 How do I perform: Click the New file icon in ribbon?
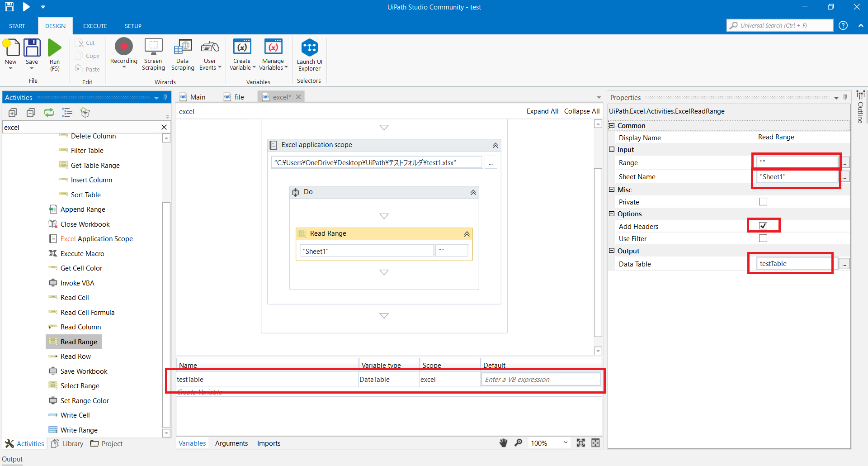[11, 48]
